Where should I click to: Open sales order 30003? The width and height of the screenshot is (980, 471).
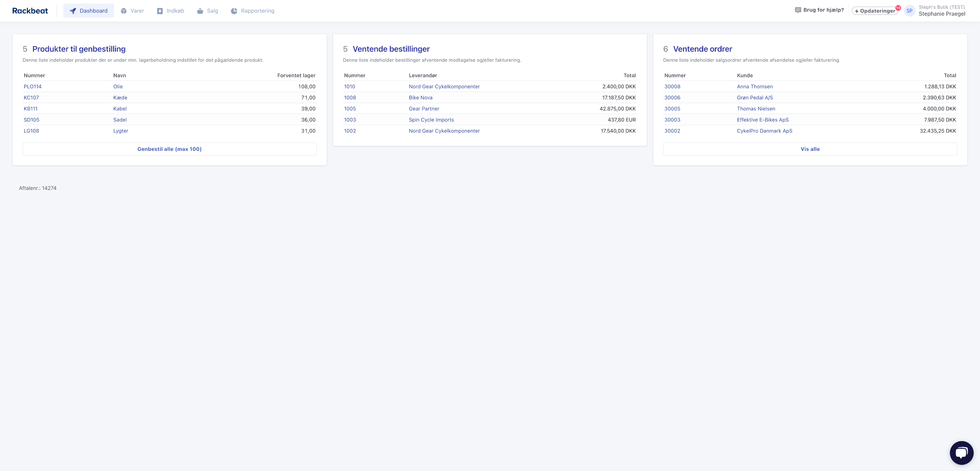pos(672,120)
